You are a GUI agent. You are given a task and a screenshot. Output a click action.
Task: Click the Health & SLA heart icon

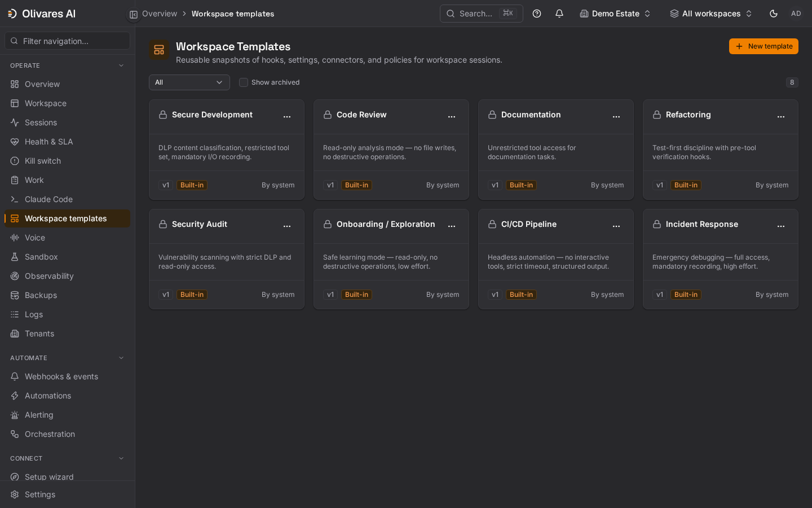[x=15, y=142]
